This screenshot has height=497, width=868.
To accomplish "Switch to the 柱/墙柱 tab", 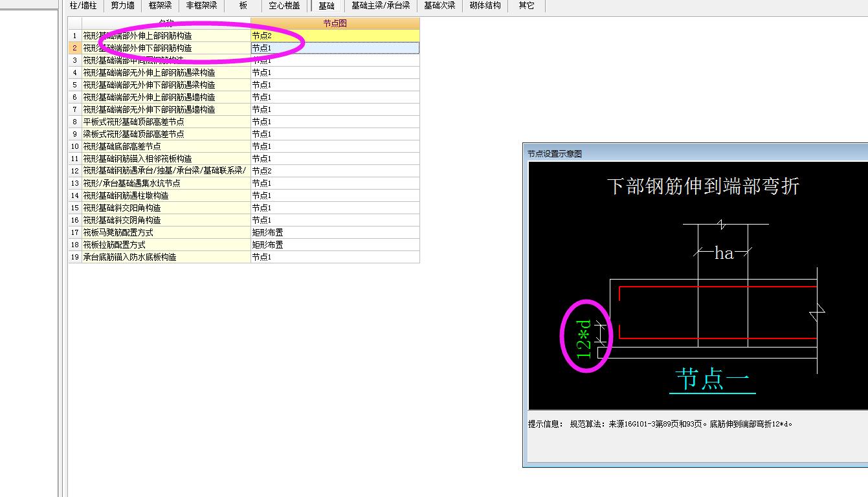I will [83, 6].
